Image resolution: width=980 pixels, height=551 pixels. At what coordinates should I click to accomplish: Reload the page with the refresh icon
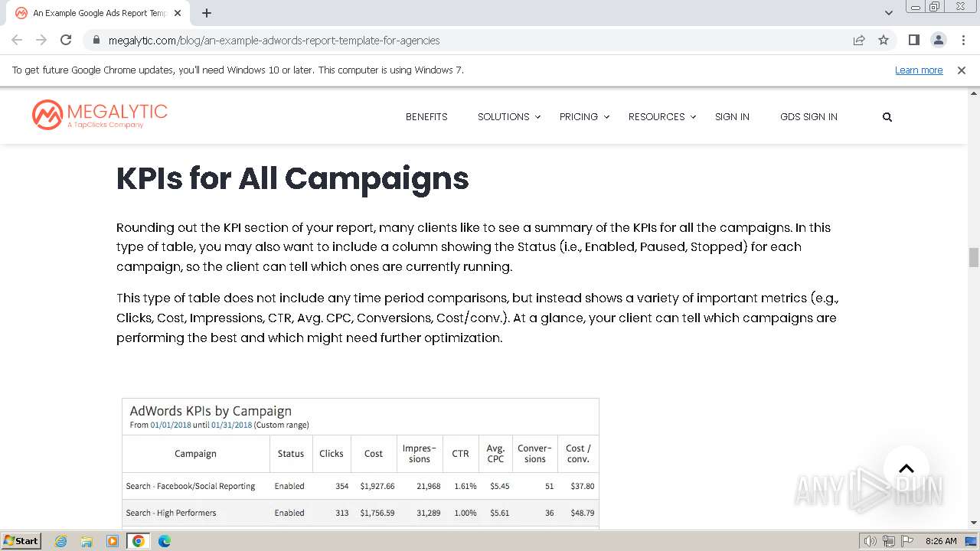pyautogui.click(x=66, y=40)
